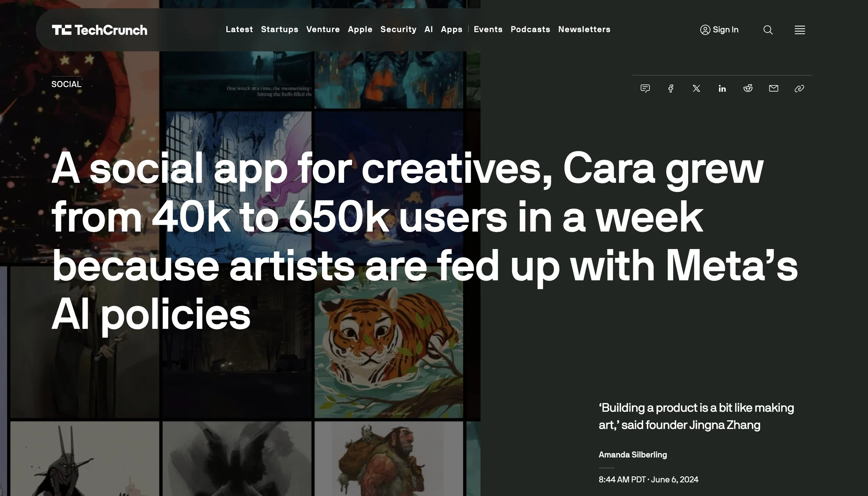Open the search icon
This screenshot has height=496, width=868.
[x=768, y=30]
